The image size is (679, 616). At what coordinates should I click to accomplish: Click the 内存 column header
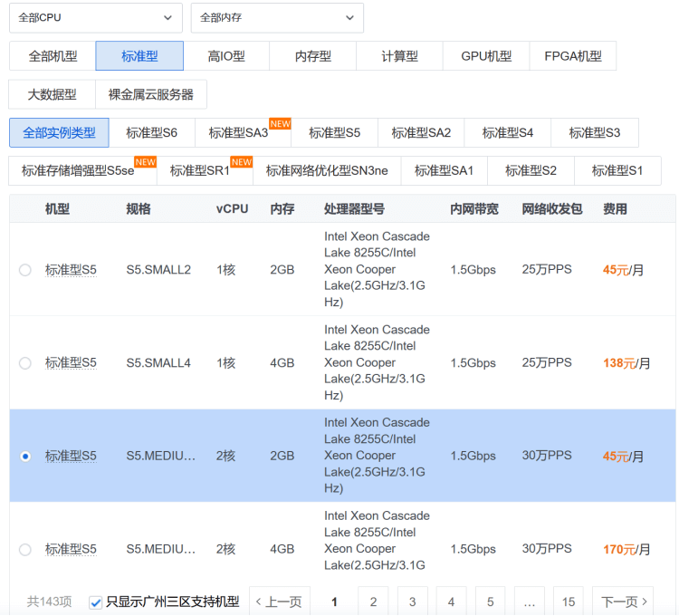282,208
